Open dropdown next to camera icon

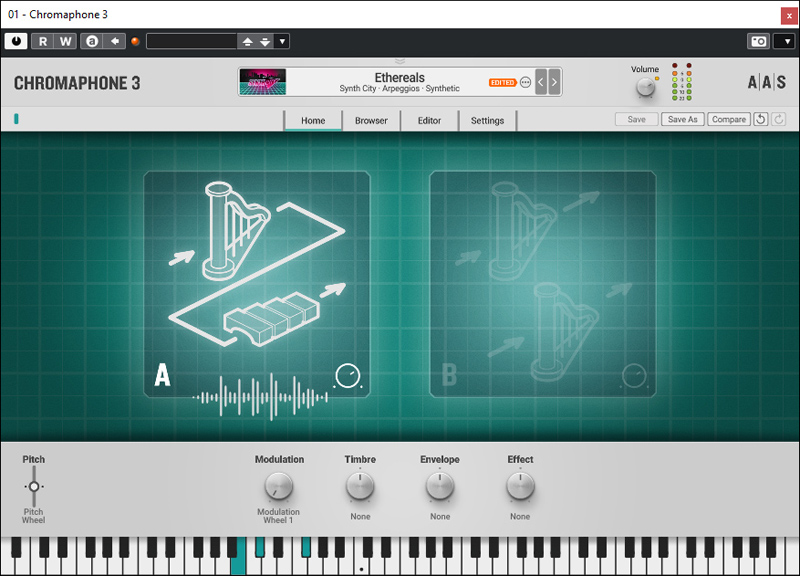[784, 41]
